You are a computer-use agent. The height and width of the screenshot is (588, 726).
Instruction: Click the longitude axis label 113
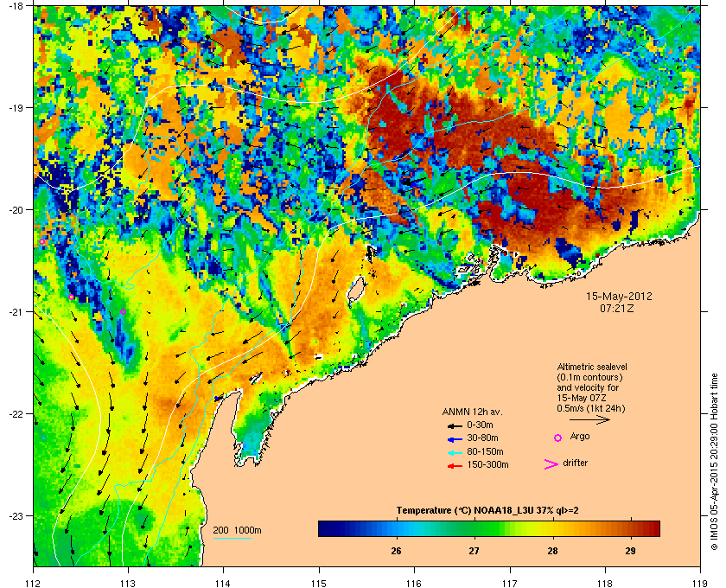tap(128, 583)
